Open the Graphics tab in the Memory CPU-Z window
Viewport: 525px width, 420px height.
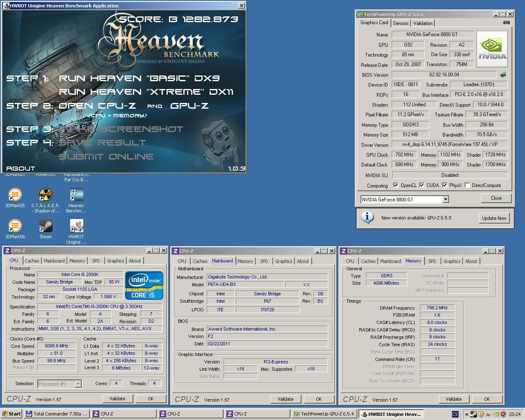click(452, 261)
